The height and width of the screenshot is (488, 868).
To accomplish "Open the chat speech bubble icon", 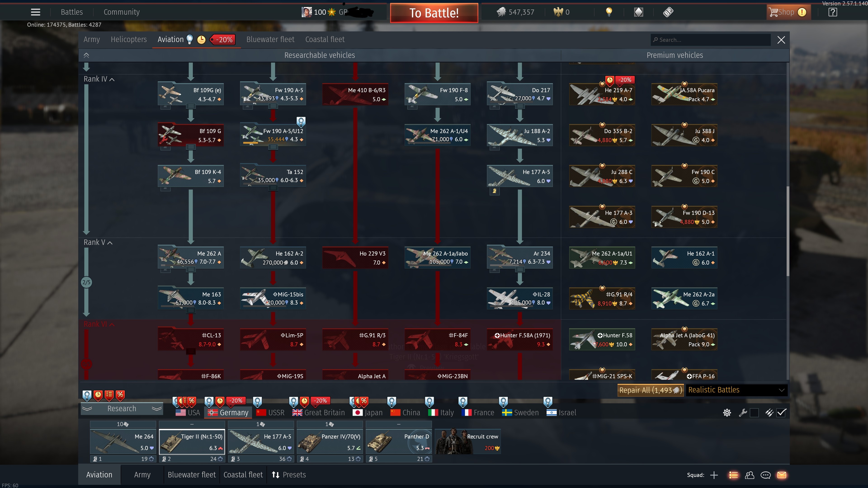I will 766,475.
